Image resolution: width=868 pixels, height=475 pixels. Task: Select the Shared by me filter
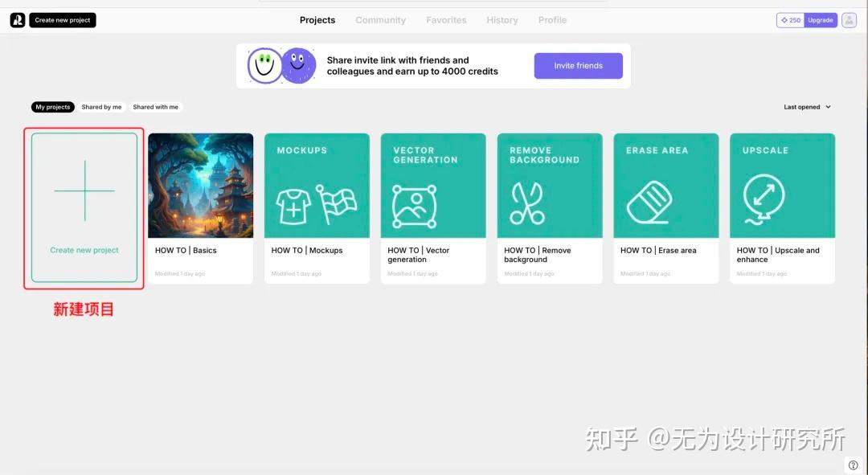101,106
